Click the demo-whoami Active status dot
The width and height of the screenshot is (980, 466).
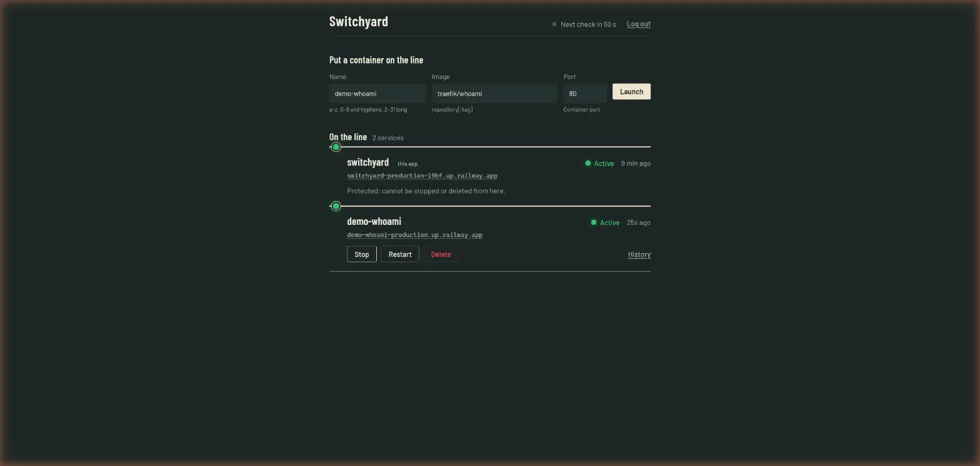pyautogui.click(x=594, y=222)
